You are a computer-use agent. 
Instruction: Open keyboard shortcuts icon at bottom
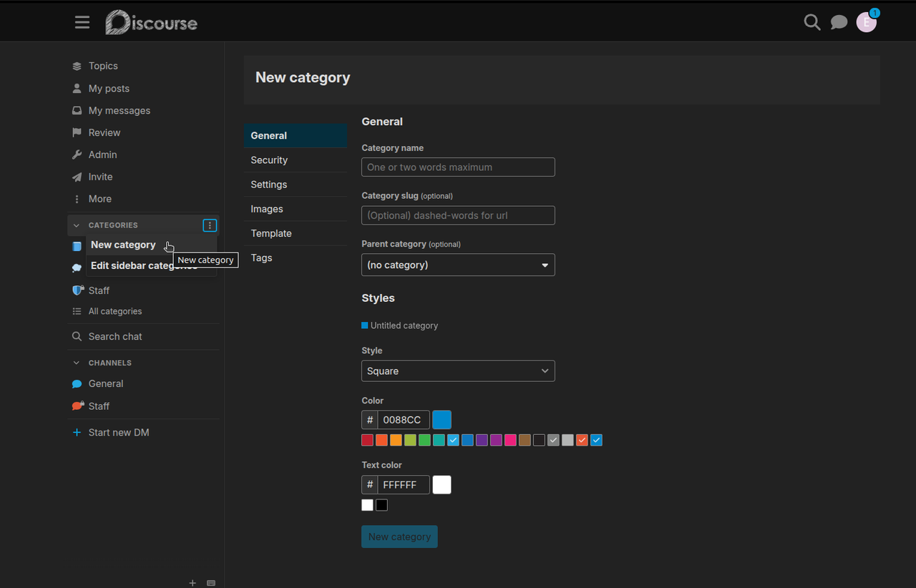pyautogui.click(x=210, y=583)
